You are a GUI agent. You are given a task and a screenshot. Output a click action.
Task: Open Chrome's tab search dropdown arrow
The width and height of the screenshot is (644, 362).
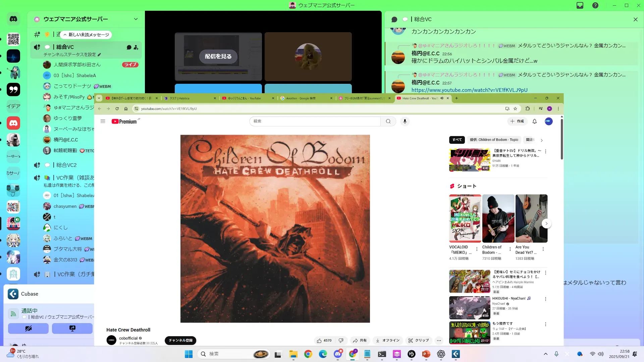tap(99, 98)
